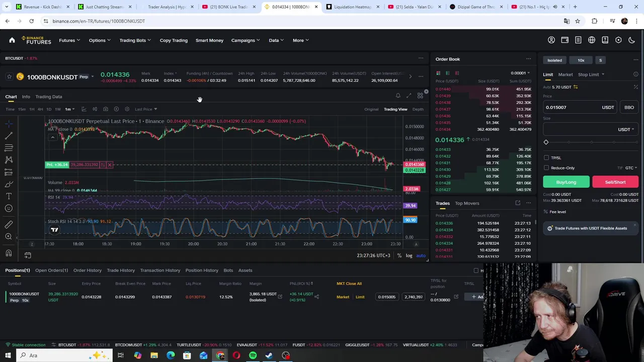Open the Isolated margin mode selector

coord(554,60)
